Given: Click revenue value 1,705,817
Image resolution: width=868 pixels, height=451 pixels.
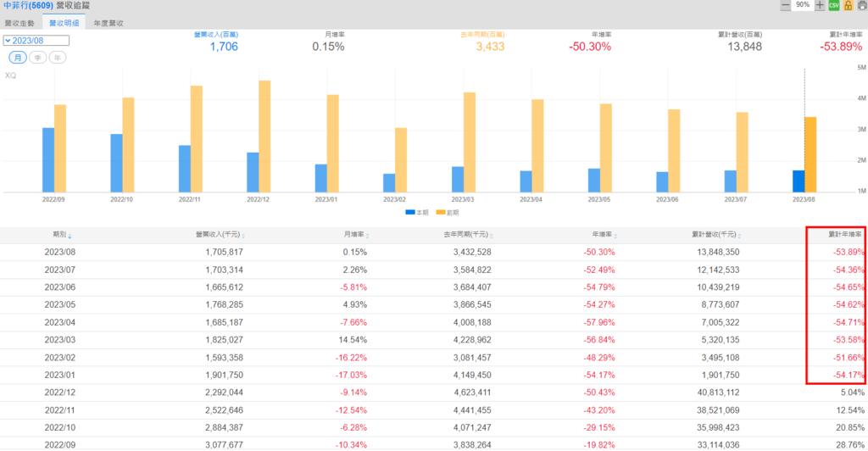Looking at the screenshot, I should (x=224, y=253).
